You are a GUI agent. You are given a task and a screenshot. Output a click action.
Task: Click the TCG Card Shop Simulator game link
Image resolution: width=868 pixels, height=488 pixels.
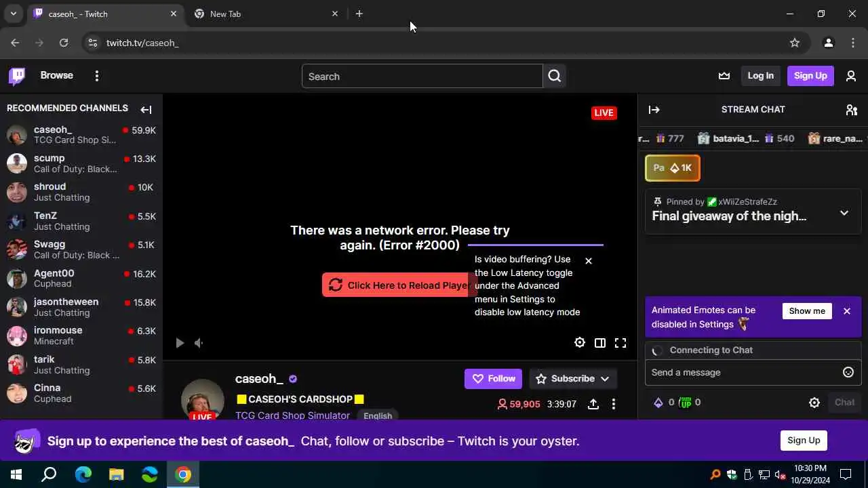292,415
